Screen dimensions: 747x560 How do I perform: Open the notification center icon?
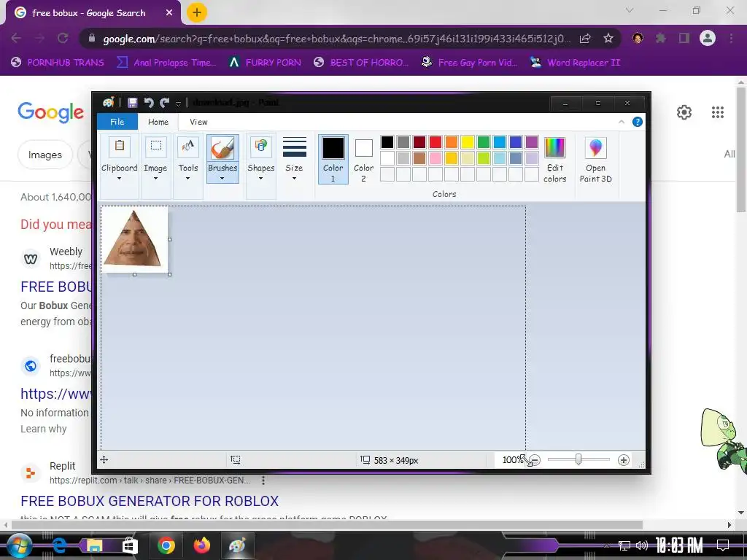click(723, 545)
